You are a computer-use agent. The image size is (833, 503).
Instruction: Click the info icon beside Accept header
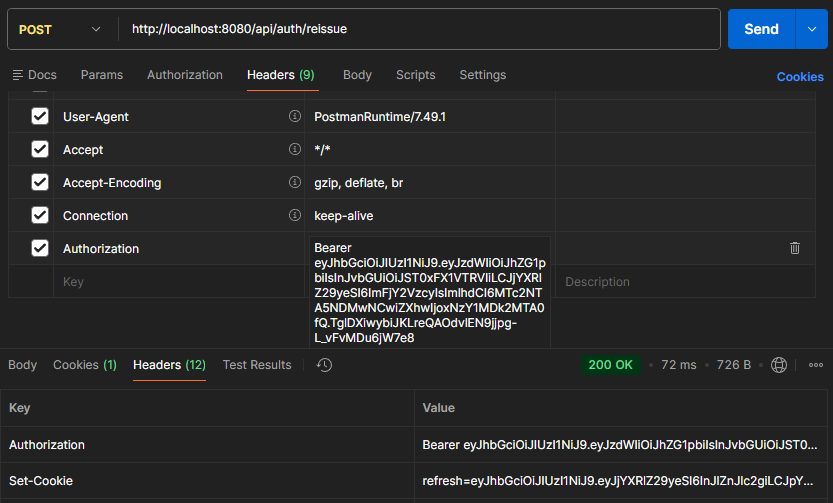point(295,149)
